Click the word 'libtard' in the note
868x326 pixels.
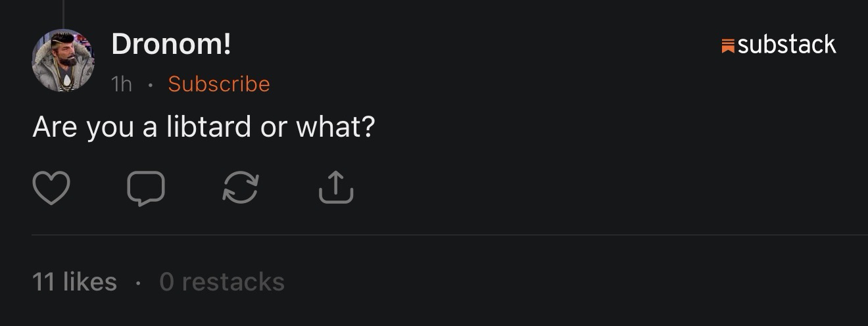point(208,126)
